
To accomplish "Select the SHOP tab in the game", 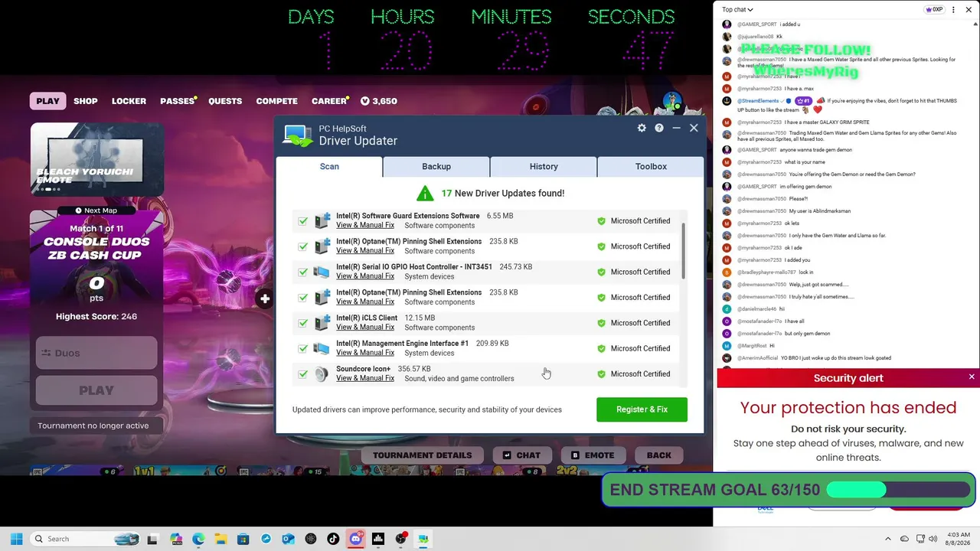I will (x=86, y=101).
